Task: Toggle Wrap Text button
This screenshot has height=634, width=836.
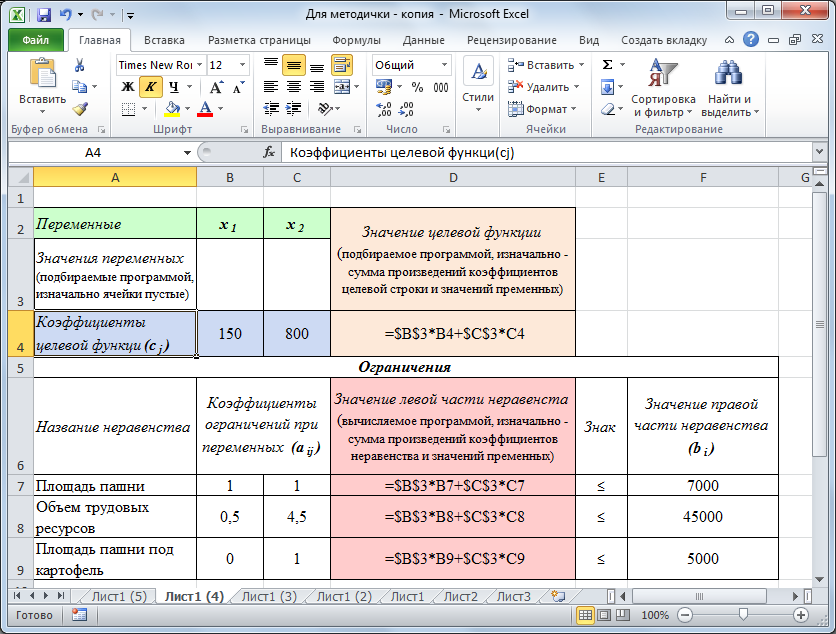Action: (340, 65)
